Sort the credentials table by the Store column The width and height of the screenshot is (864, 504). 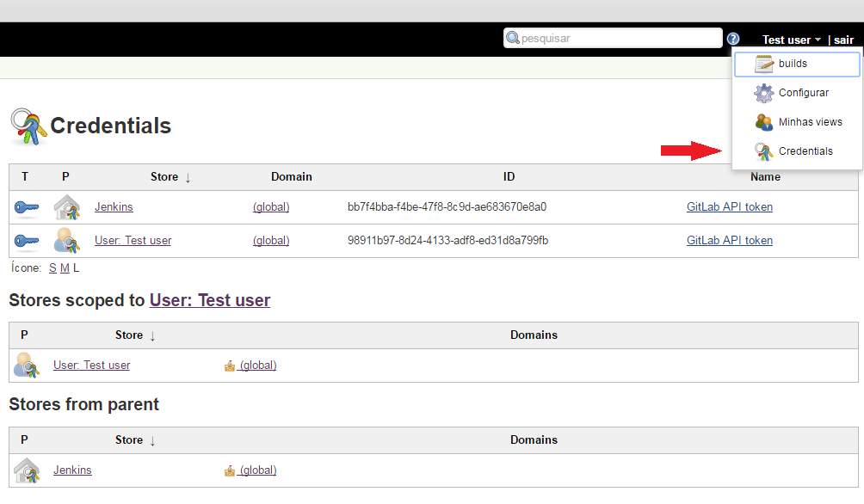tap(170, 177)
